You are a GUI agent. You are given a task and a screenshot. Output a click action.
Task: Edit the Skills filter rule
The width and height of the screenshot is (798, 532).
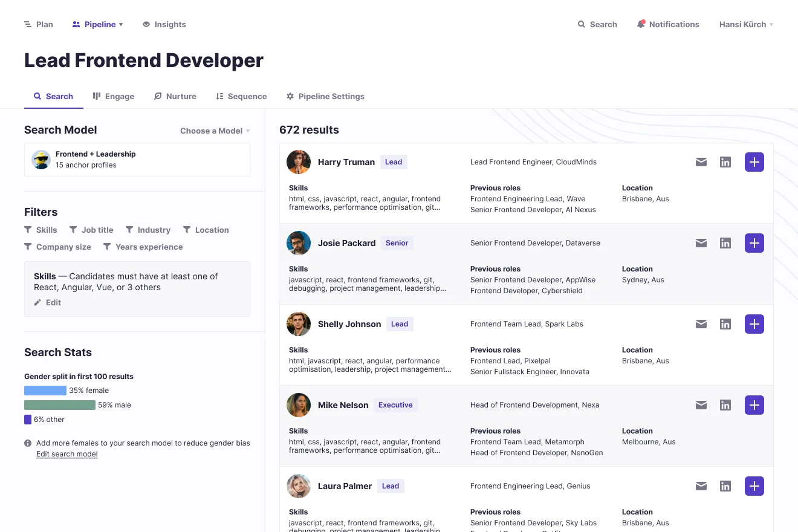48,302
